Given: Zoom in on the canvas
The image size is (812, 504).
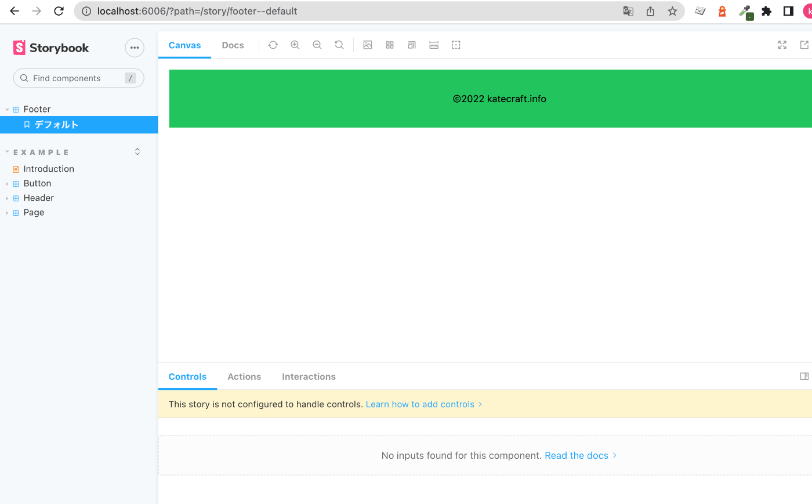Looking at the screenshot, I should click(x=295, y=45).
